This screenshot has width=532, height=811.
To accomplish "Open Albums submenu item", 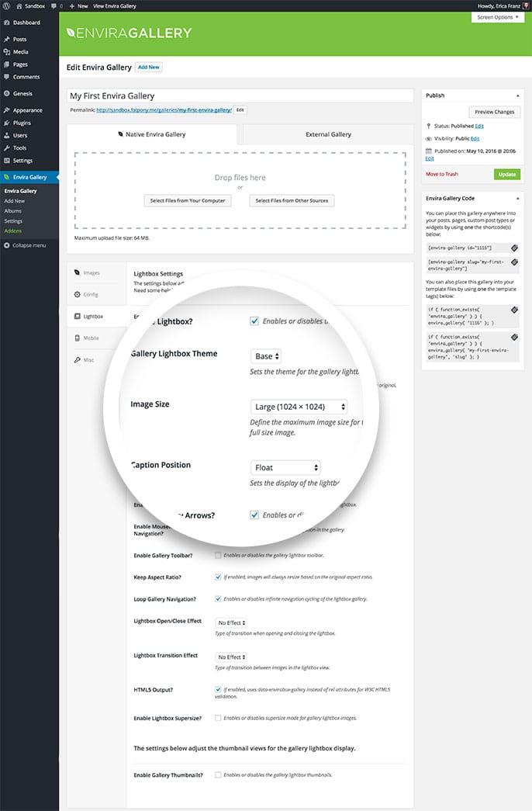I will [13, 210].
